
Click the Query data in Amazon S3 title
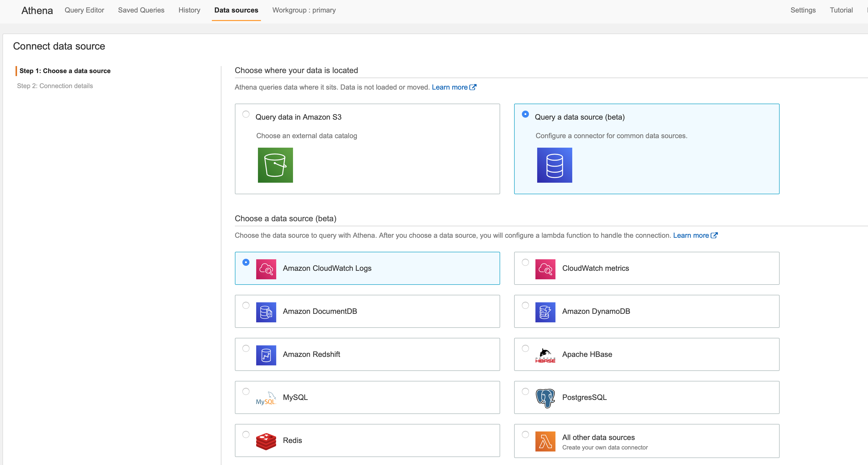tap(298, 117)
